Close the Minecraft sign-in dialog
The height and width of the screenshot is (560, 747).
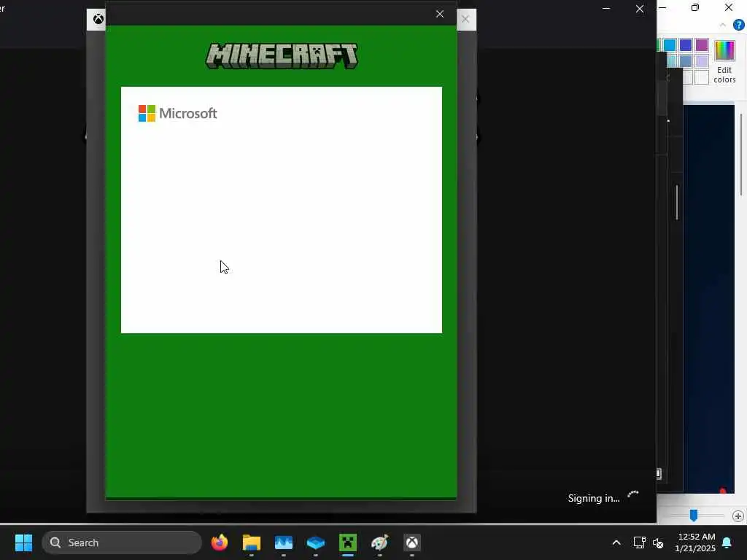(439, 14)
